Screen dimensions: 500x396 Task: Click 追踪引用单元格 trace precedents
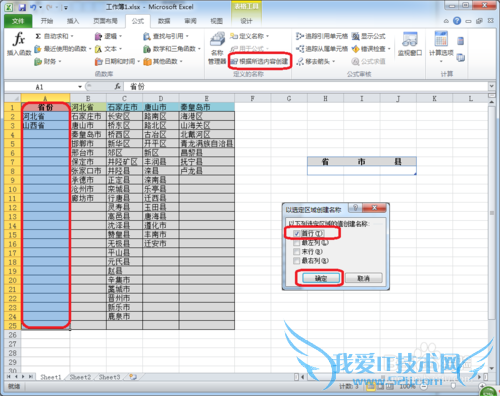[322, 36]
